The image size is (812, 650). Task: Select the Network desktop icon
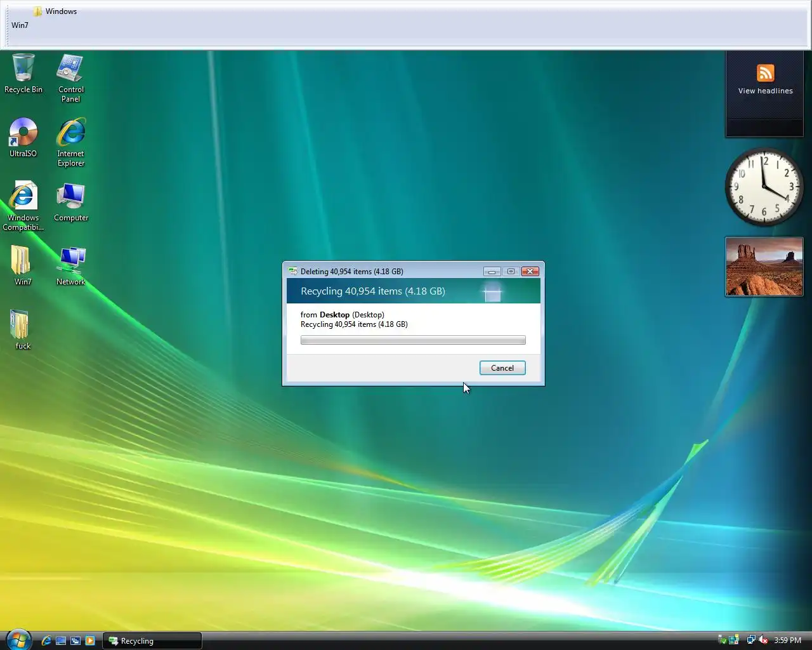point(70,265)
